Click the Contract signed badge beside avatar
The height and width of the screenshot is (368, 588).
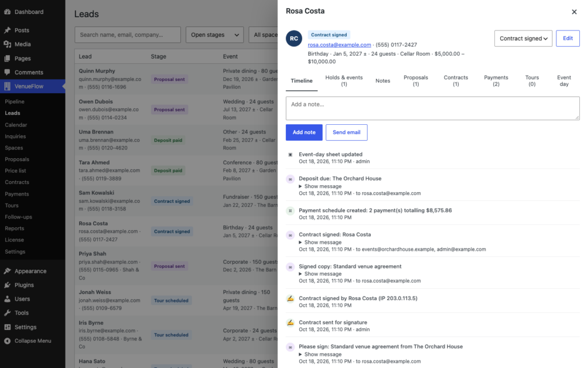point(329,34)
